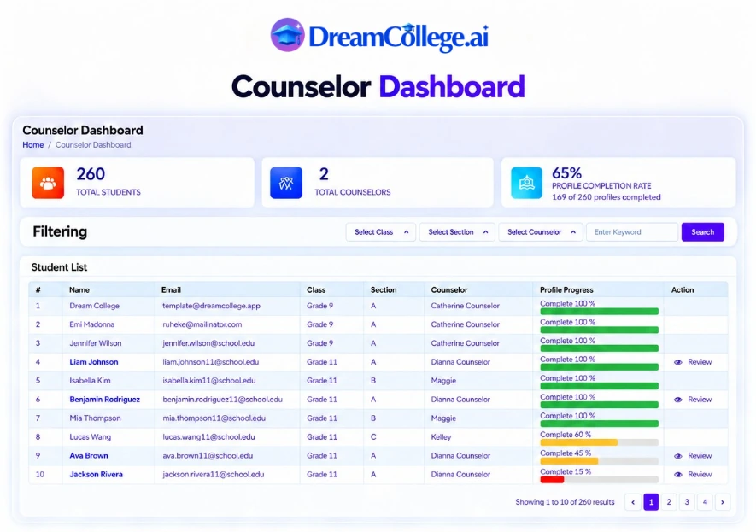Click the Action column header

[x=683, y=290]
